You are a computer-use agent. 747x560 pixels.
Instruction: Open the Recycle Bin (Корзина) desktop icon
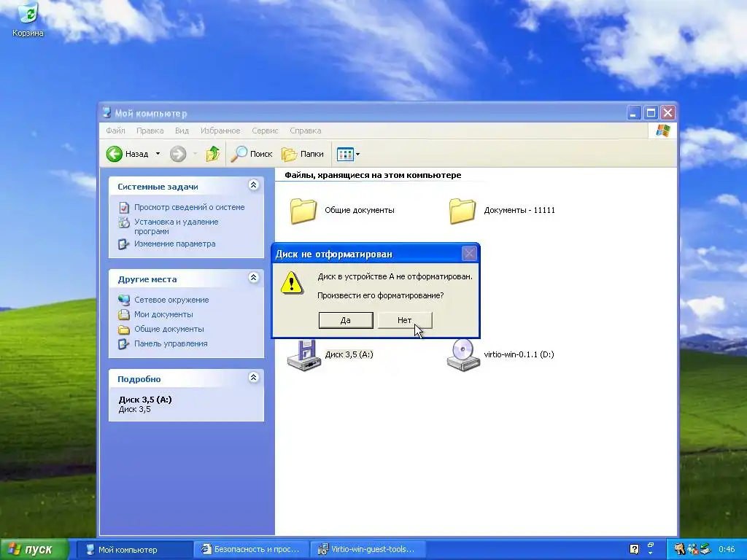pos(28,20)
